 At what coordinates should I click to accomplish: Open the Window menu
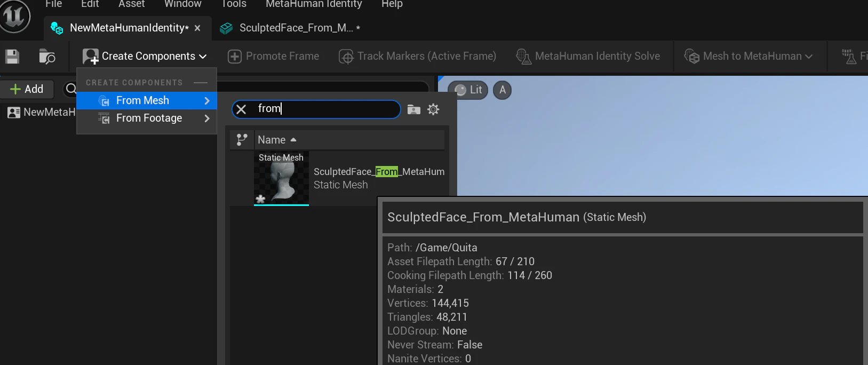pyautogui.click(x=182, y=4)
